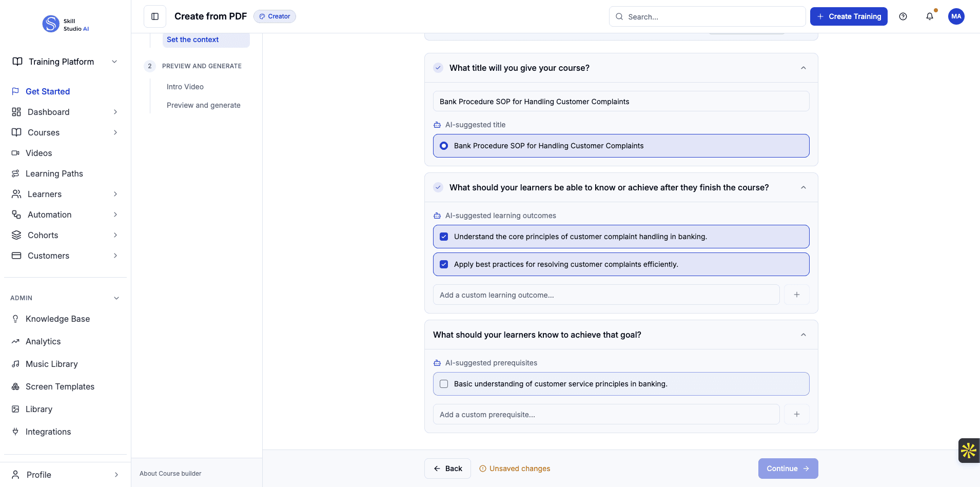980x487 pixels.
Task: Select the Learning Paths icon
Action: tap(16, 173)
